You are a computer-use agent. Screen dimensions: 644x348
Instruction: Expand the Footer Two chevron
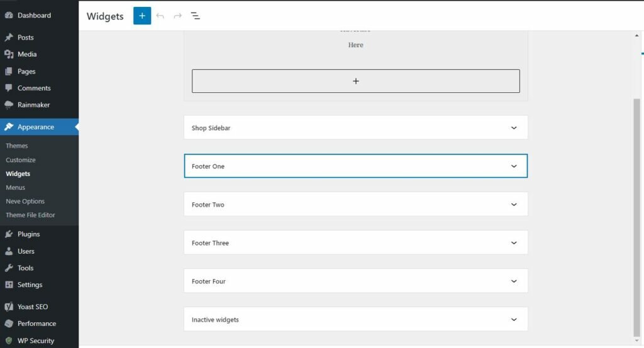(514, 204)
